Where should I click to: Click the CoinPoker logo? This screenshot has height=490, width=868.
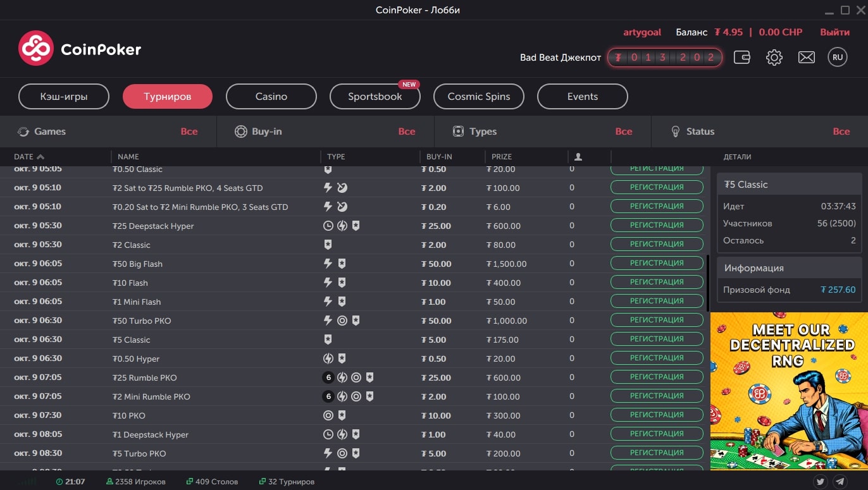(x=80, y=49)
